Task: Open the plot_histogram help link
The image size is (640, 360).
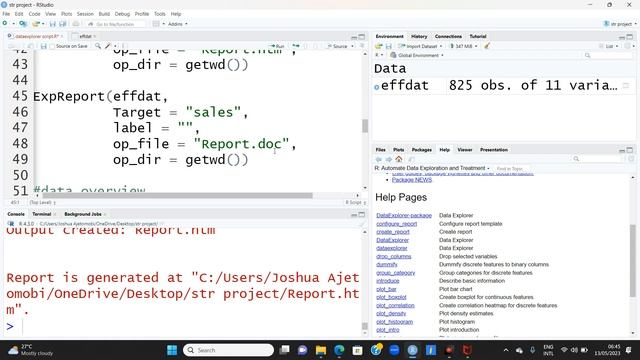Action: (394, 322)
